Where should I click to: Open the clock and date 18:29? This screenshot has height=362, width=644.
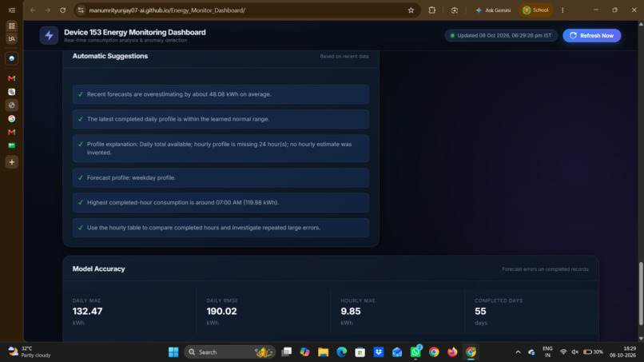(x=623, y=352)
